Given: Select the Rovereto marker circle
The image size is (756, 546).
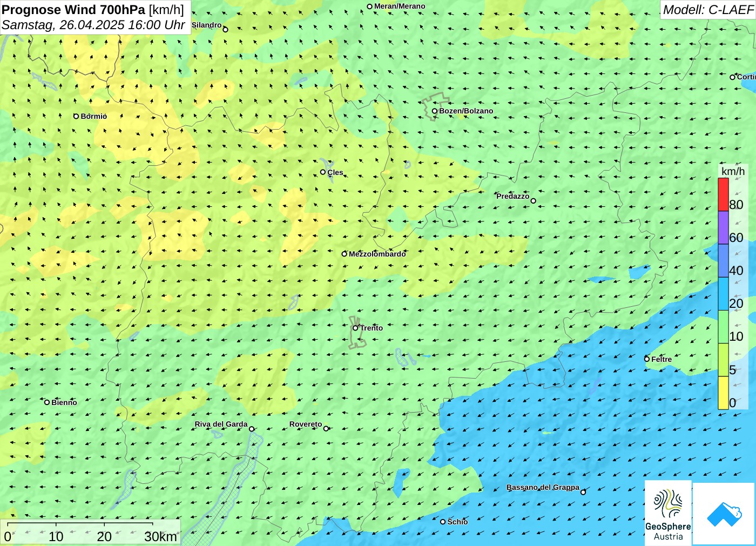Looking at the screenshot, I should (326, 429).
